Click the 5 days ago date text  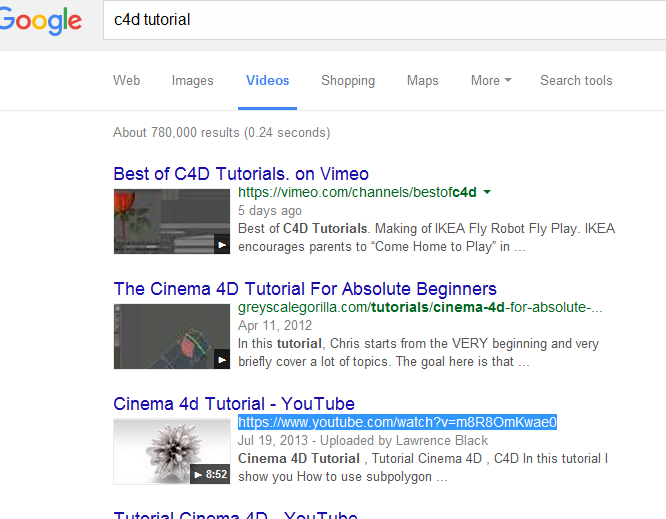[270, 210]
